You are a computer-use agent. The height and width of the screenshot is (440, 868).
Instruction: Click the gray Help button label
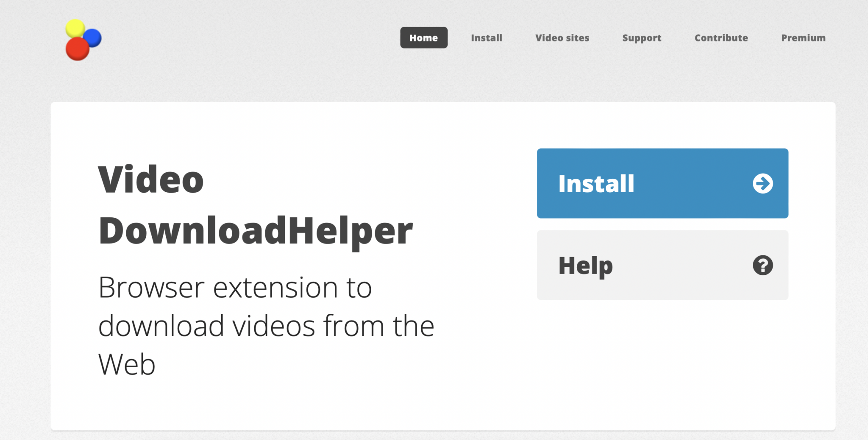click(x=585, y=266)
